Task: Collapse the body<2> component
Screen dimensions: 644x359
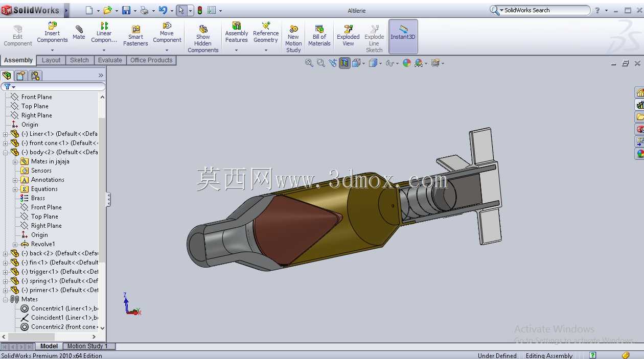Action: [6, 152]
